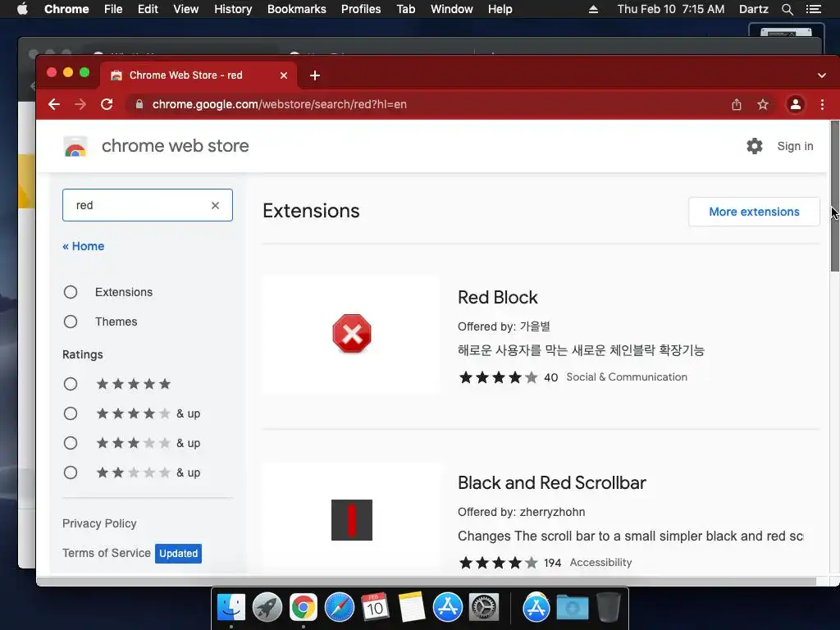Viewport: 840px width, 630px height.
Task: Open the Profiles menu
Action: 361,9
